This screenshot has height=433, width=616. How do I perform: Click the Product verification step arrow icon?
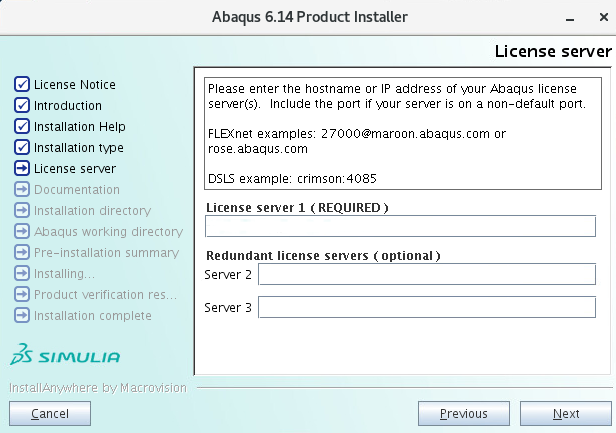(x=22, y=294)
